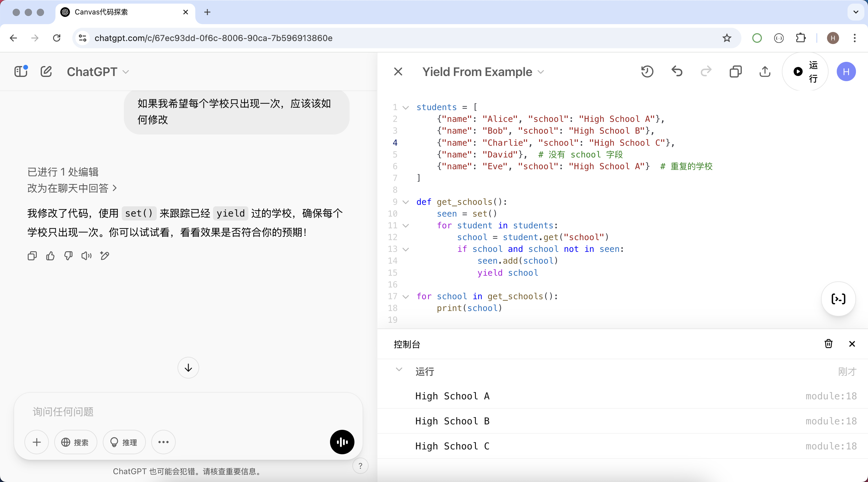Enable the 推理 reasoning option

(124, 442)
